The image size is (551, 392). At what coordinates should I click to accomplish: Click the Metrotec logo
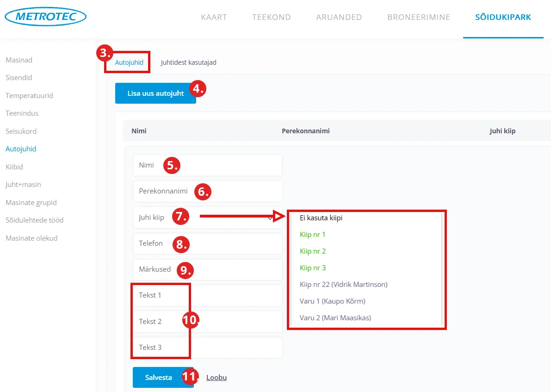tap(45, 17)
